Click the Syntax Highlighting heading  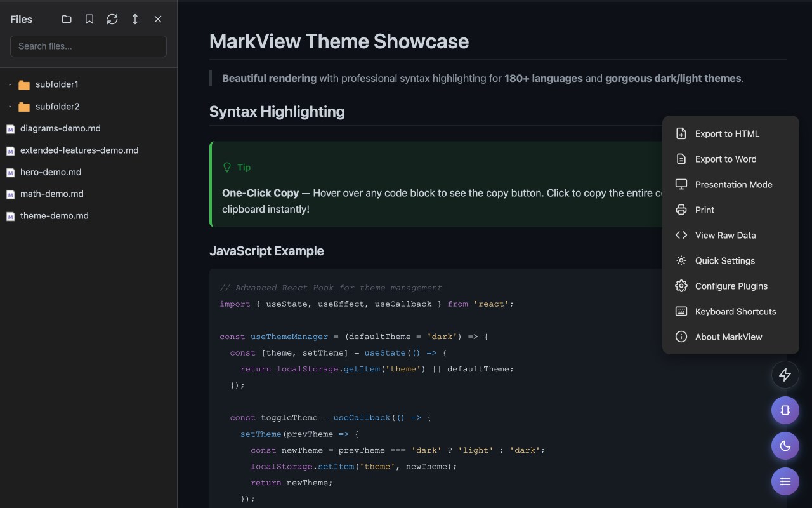[277, 112]
